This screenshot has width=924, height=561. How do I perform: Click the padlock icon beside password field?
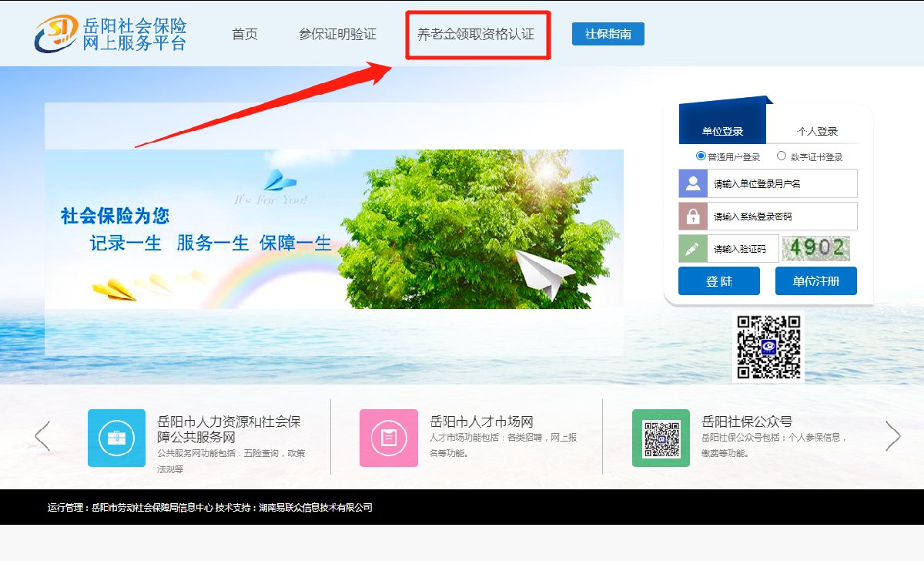point(693,216)
